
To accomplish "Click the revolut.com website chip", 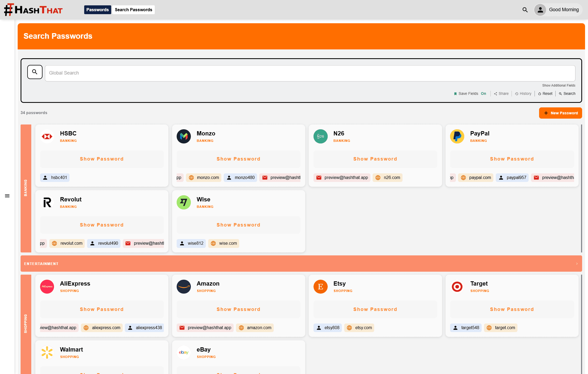I will pyautogui.click(x=67, y=243).
